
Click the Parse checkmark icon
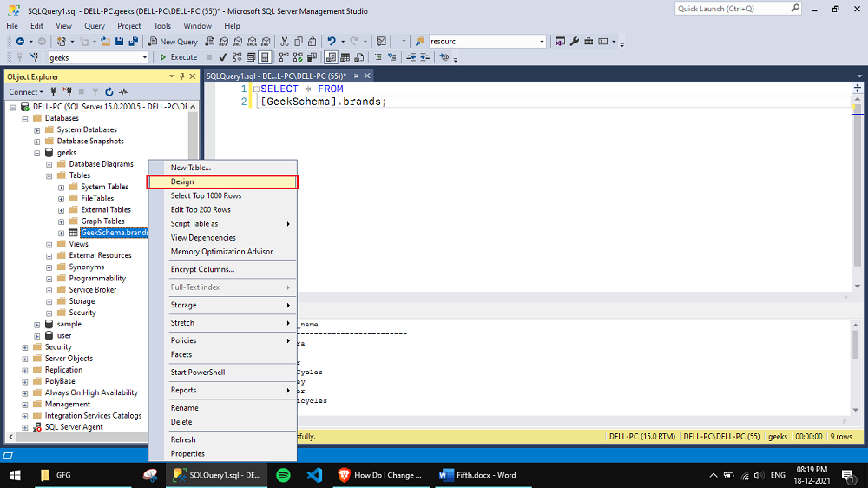click(x=223, y=57)
